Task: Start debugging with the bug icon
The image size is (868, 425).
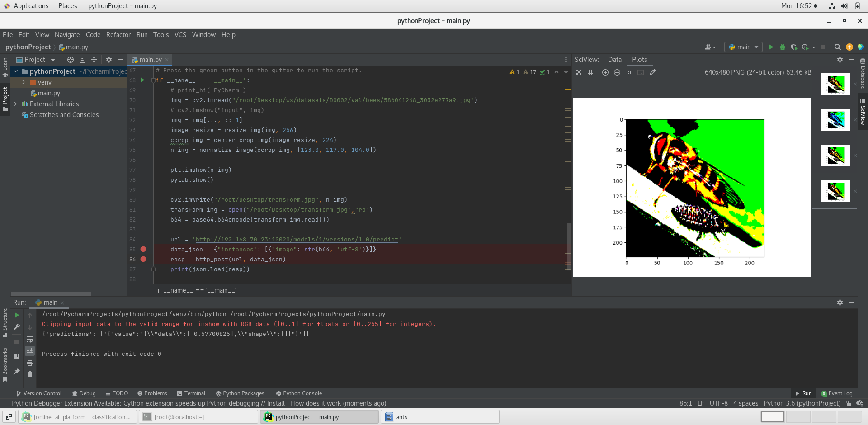Action: pyautogui.click(x=783, y=47)
